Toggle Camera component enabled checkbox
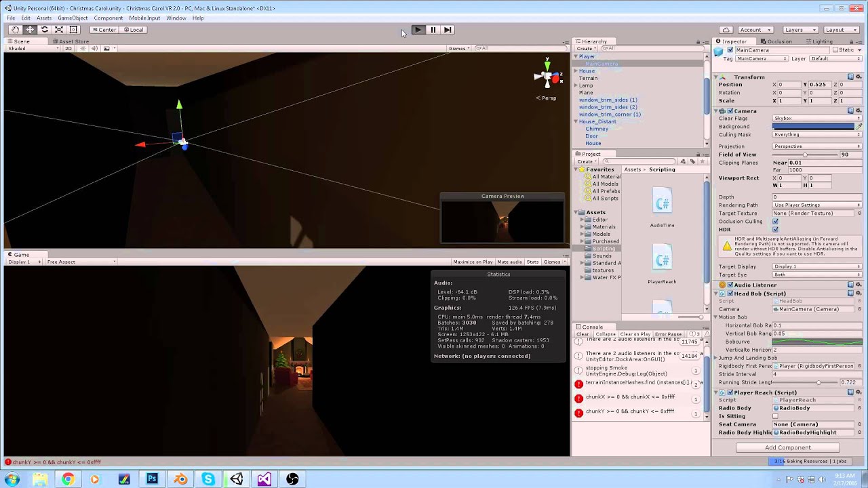The image size is (868, 488). click(730, 110)
